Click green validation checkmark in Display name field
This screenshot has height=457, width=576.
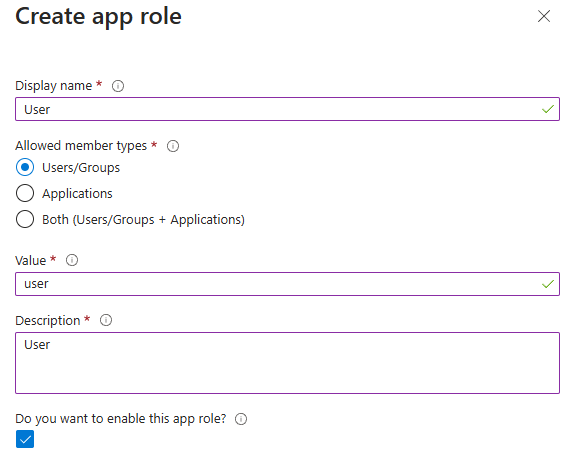point(548,109)
